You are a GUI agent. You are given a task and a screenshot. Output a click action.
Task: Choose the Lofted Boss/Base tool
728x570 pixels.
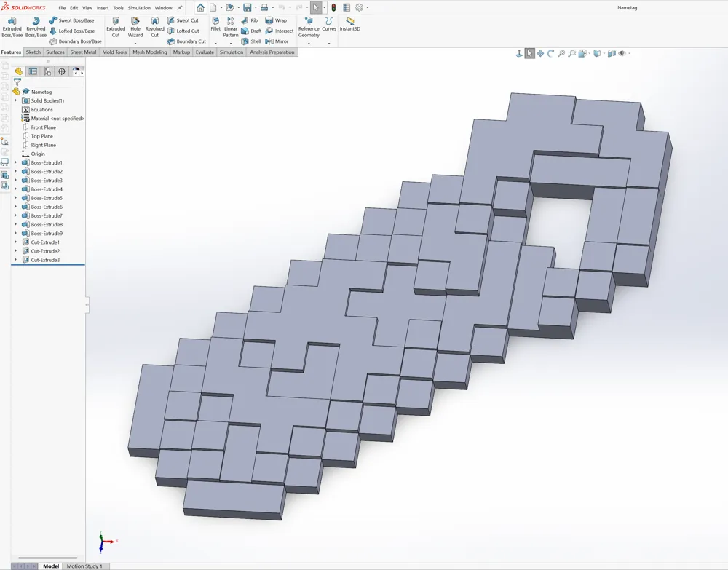coord(71,31)
